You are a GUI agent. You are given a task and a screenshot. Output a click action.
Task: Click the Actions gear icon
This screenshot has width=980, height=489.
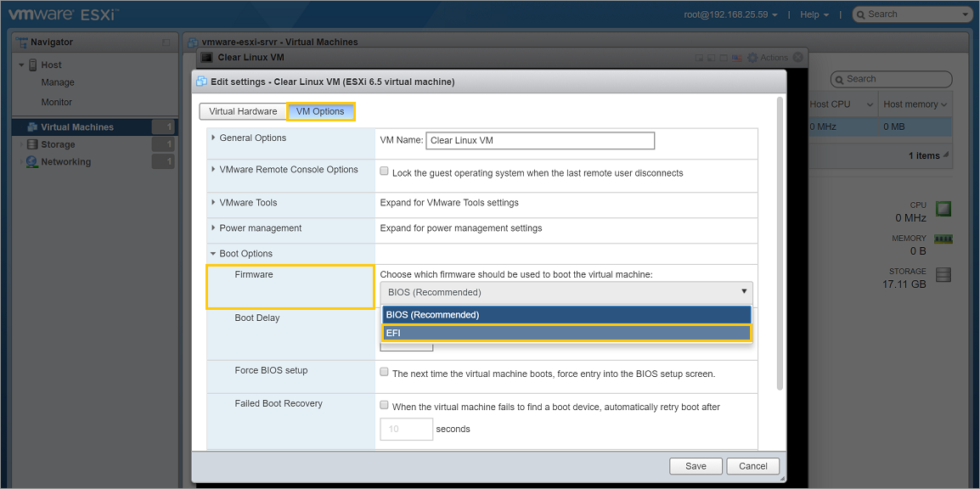coord(752,58)
